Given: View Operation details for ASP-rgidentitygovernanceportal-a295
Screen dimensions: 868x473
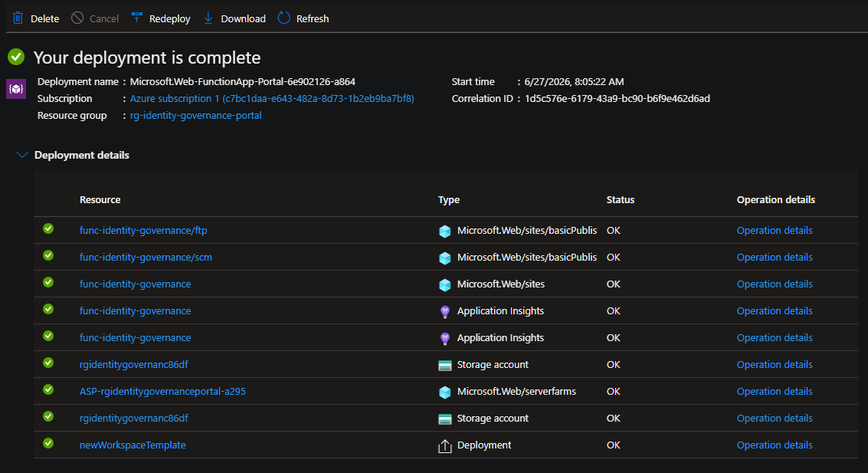Looking at the screenshot, I should pos(775,392).
